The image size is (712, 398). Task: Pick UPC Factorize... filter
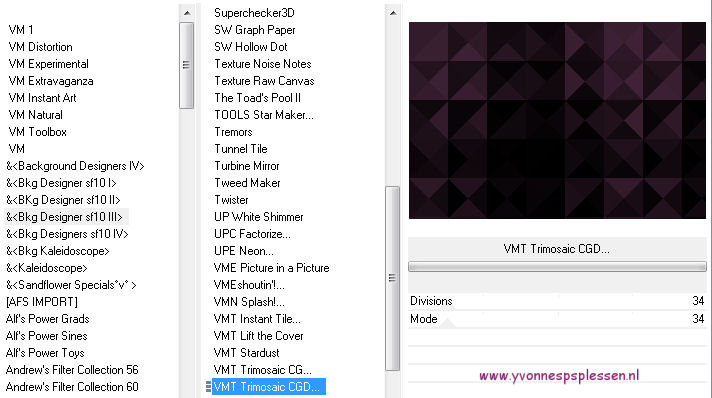(x=252, y=234)
